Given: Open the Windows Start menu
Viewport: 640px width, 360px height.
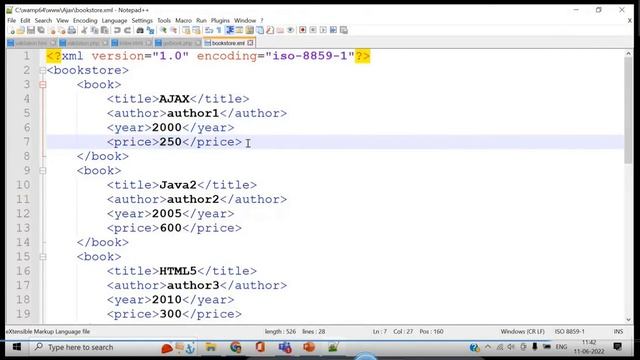Looking at the screenshot, I should [x=17, y=347].
